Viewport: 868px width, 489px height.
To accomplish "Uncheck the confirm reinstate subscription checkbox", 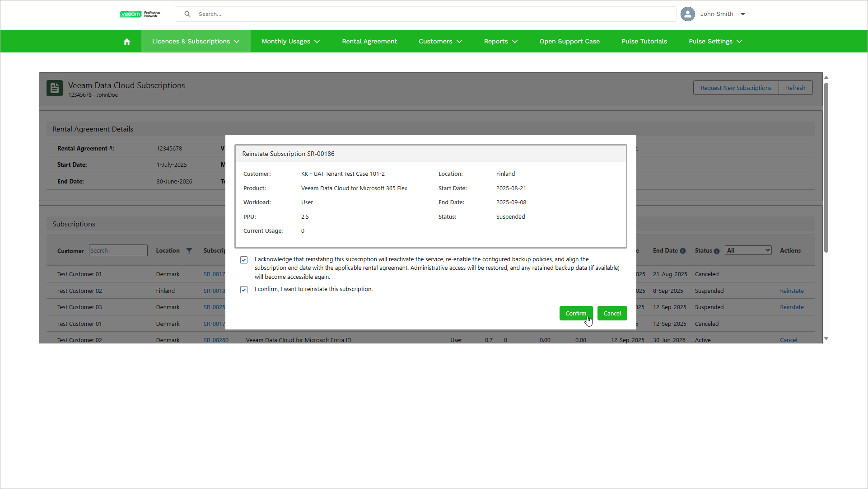I will [244, 290].
